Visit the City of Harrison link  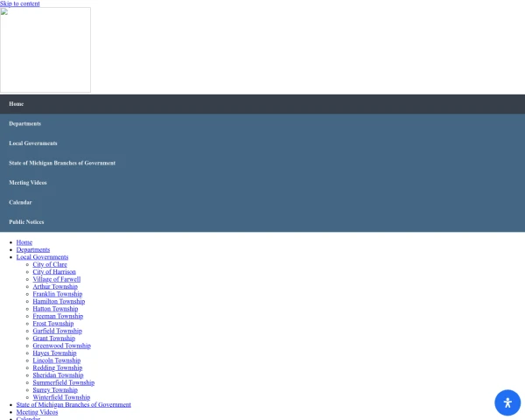coord(54,271)
